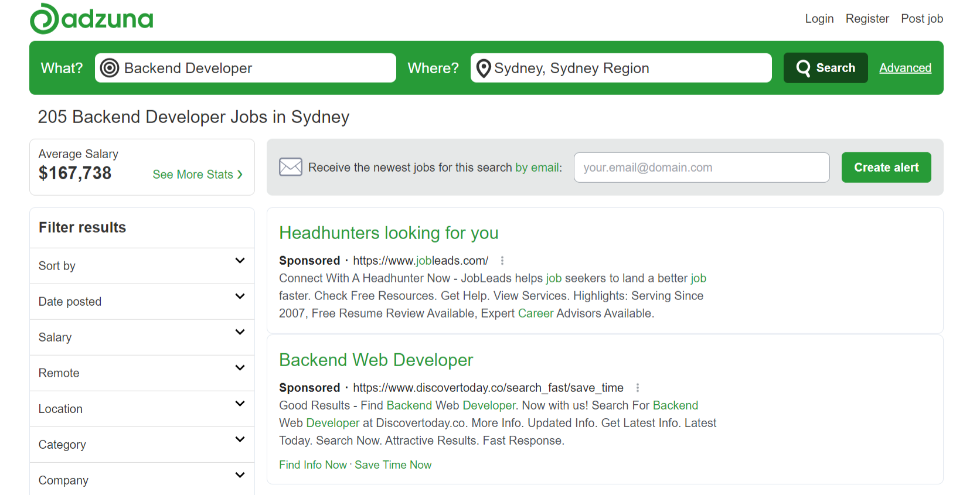Go to Post job
Viewport: 980px width, 495px height.
coord(922,19)
